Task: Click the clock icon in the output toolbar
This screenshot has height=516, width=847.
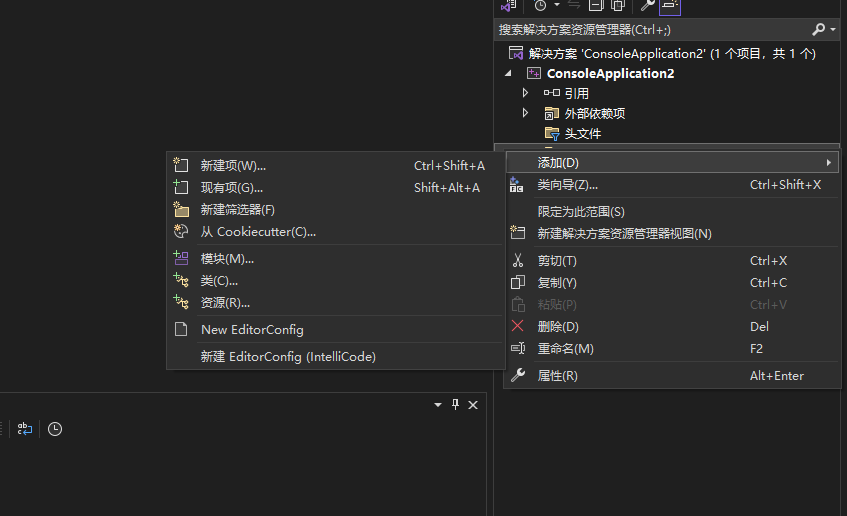Action: click(55, 429)
